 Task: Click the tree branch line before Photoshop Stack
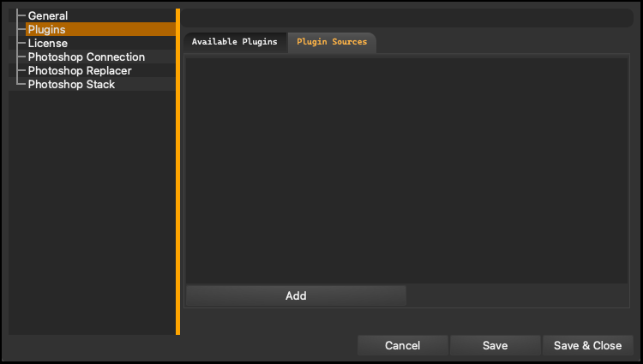[21, 84]
